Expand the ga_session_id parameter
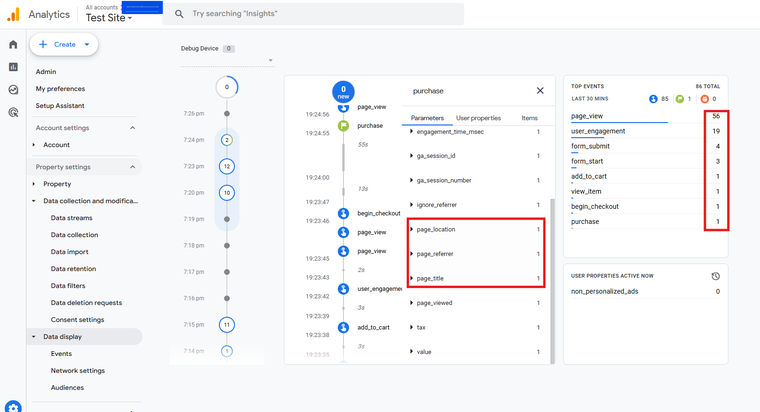 pos(412,156)
